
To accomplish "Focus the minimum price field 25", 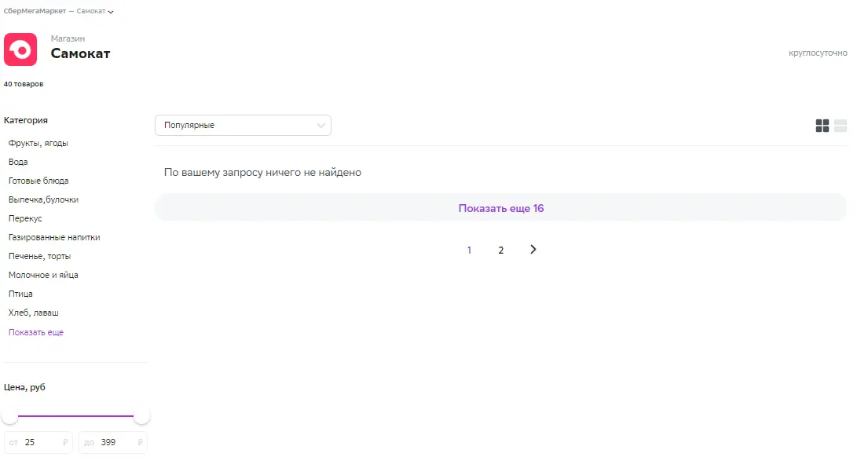I will coord(38,442).
